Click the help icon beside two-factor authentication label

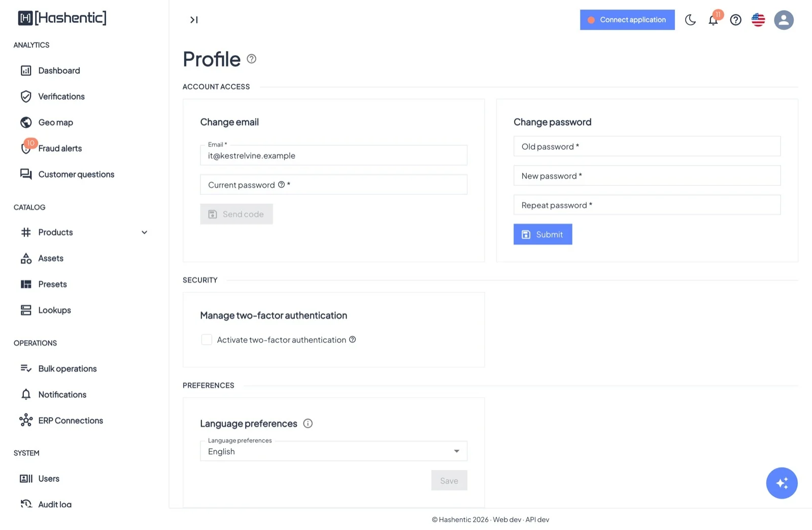click(x=352, y=340)
